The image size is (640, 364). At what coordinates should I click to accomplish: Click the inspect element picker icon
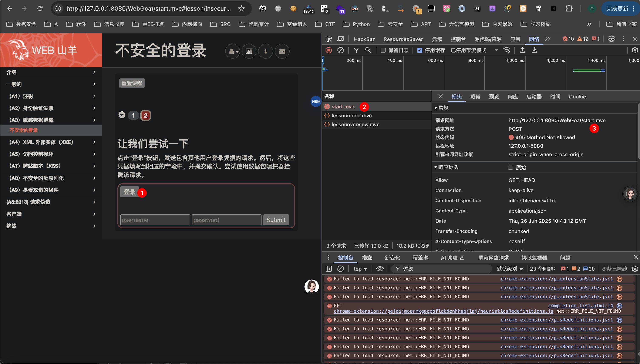[x=329, y=39]
